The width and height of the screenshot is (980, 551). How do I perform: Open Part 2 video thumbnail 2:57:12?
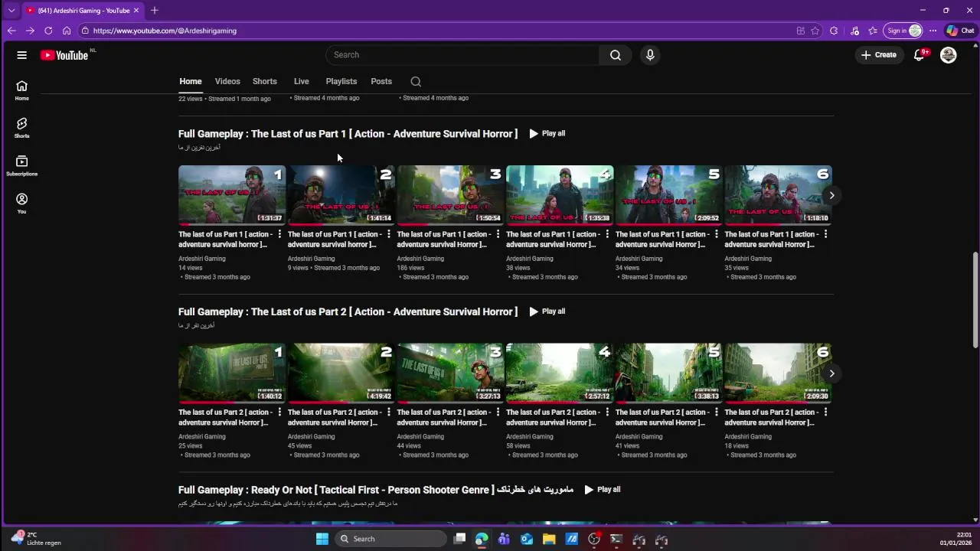point(560,373)
